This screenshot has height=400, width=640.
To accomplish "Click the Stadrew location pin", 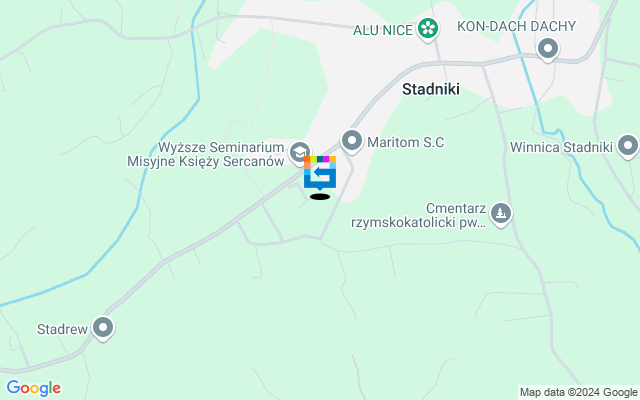I will coord(103,329).
